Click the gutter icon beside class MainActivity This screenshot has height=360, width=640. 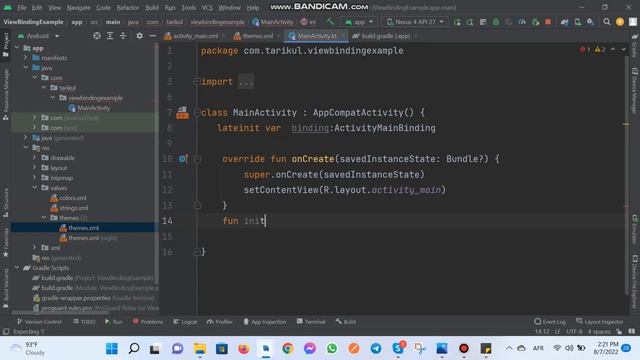(182, 112)
